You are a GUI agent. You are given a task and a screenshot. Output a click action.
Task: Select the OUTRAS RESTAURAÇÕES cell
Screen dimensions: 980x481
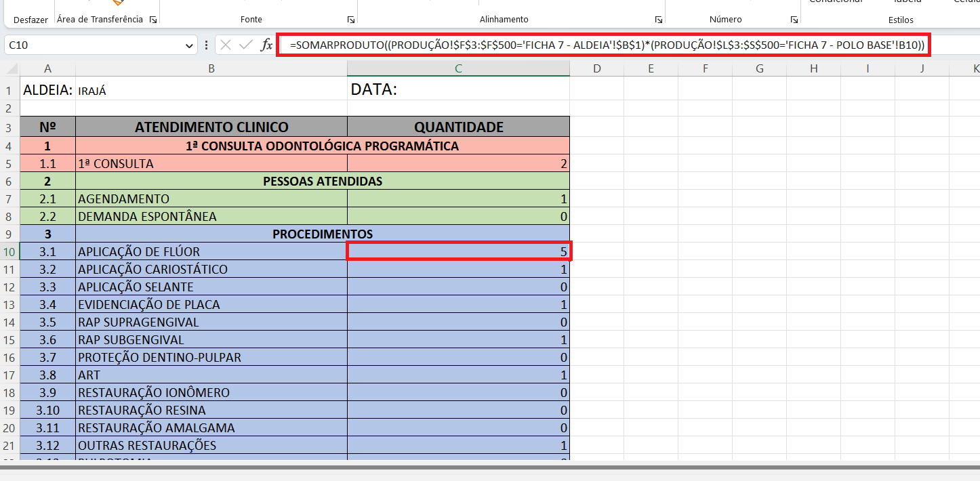(211, 445)
